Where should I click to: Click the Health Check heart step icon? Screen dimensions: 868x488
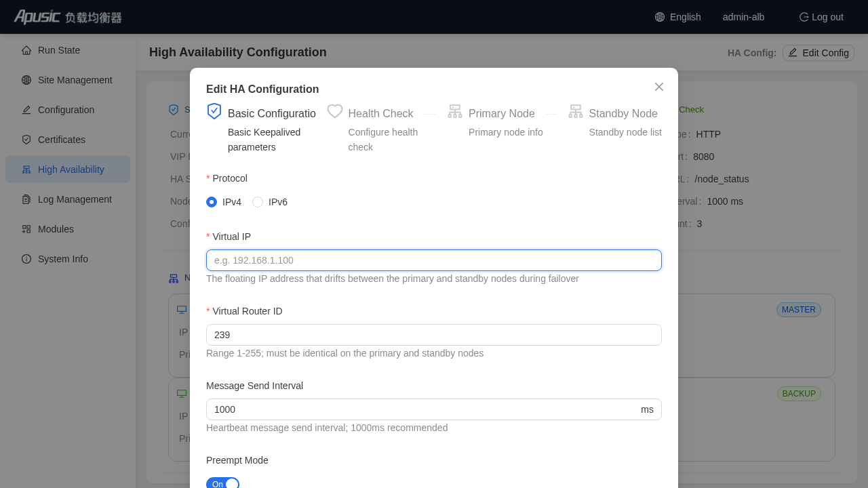tap(335, 111)
